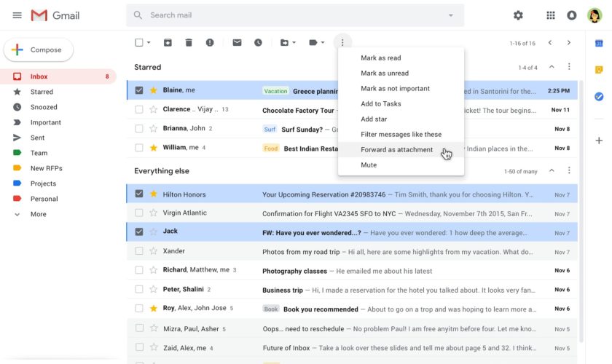Open the Snoozed folder
The image size is (612, 364).
[44, 107]
